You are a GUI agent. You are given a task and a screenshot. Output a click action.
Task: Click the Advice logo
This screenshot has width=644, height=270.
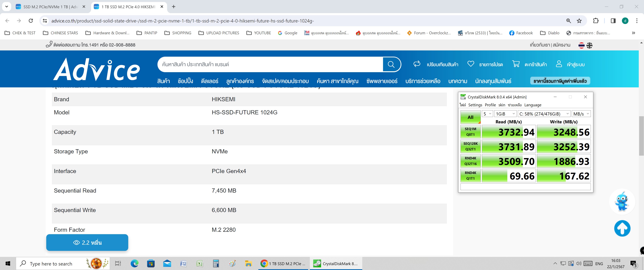[x=96, y=69]
